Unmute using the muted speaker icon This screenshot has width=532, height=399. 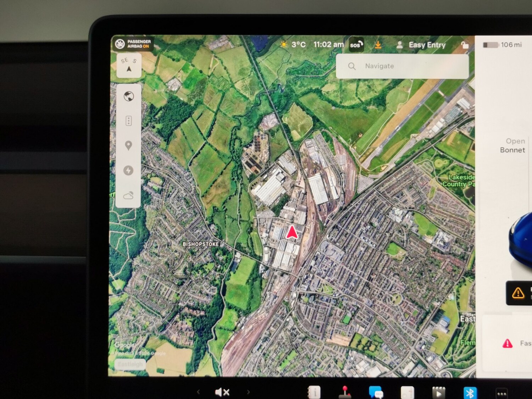(222, 392)
